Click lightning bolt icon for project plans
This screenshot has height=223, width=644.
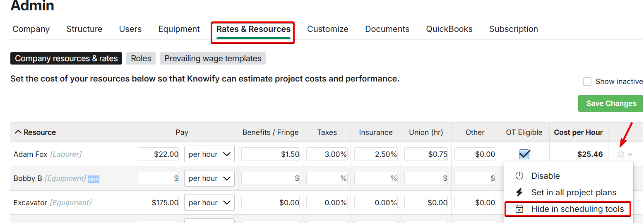[x=519, y=192]
